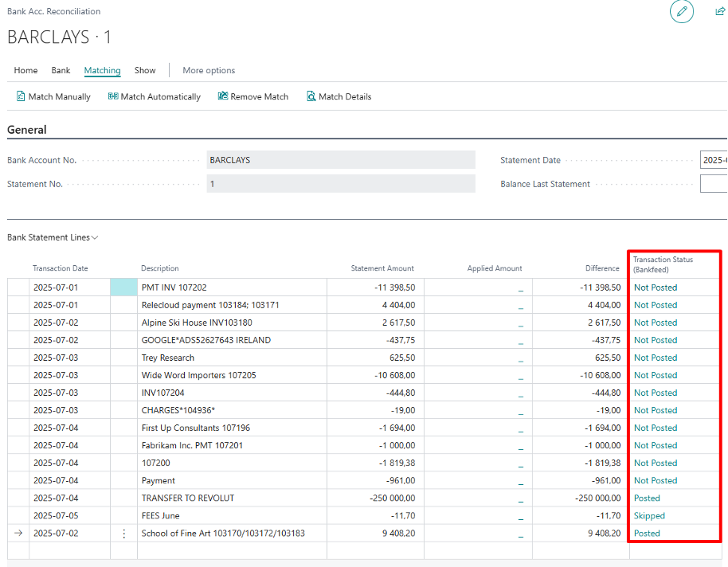The image size is (728, 567).
Task: Click the Statement Amount column header
Action: tap(382, 268)
